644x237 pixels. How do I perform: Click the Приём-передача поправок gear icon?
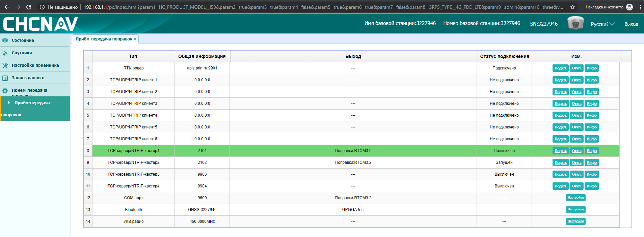5,91
